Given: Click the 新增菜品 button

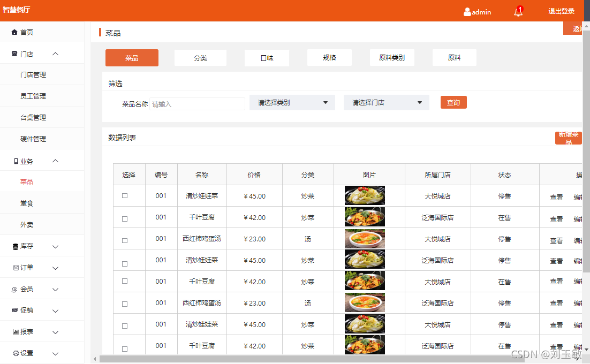Looking at the screenshot, I should 568,138.
